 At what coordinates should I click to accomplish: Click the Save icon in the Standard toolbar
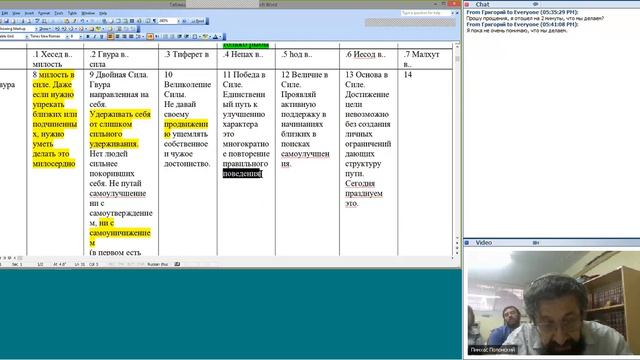(x=6, y=21)
